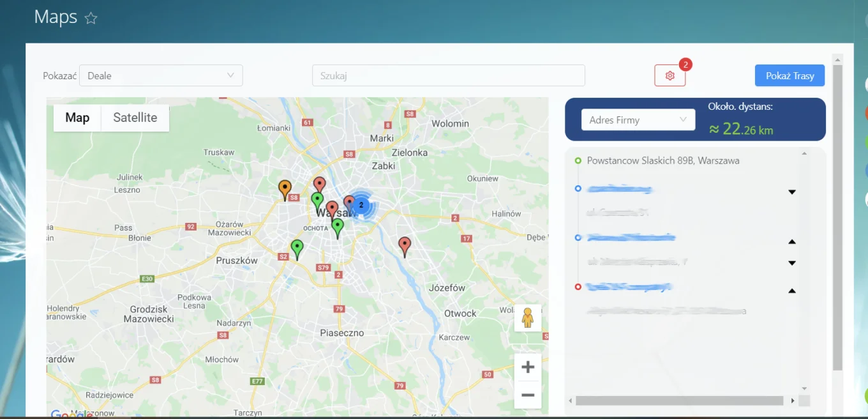Click the blue cluster marker labeled 2

pos(361,204)
